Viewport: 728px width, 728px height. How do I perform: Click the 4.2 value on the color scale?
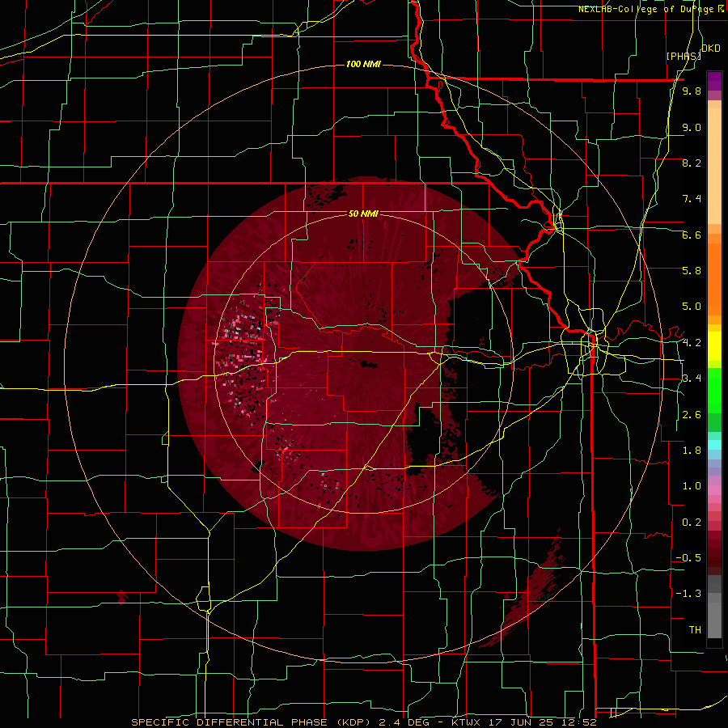[x=692, y=343]
